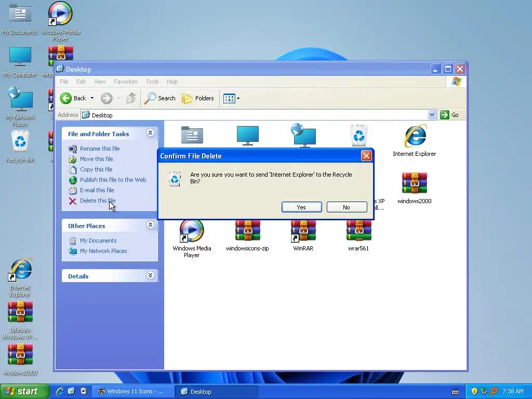Launch Media Player from Quick Launch
The image size is (532, 399).
(84, 391)
